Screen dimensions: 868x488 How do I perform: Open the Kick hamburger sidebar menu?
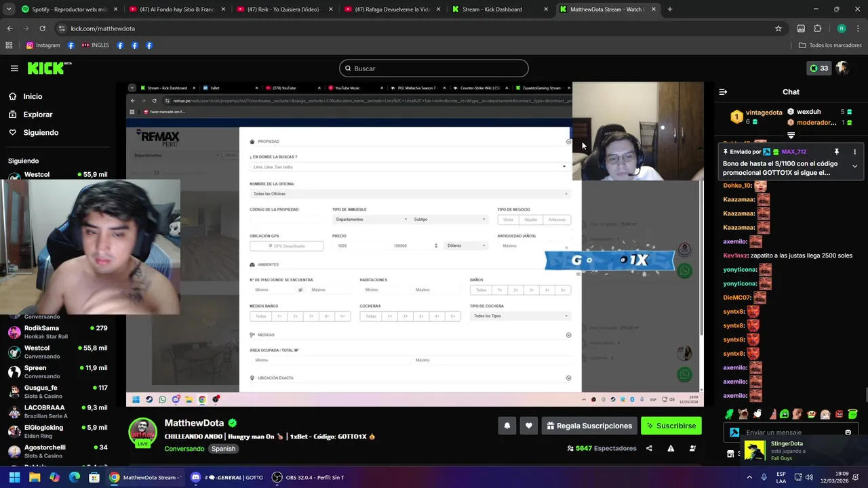(14, 68)
